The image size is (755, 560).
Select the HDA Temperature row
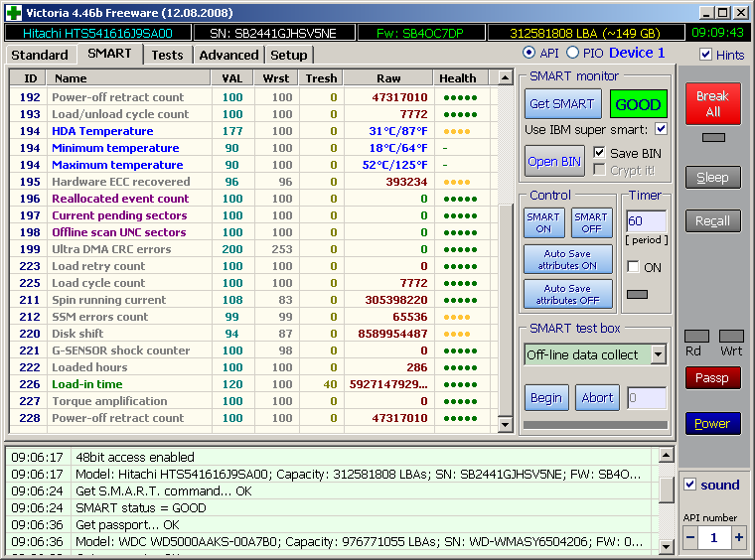(x=253, y=131)
